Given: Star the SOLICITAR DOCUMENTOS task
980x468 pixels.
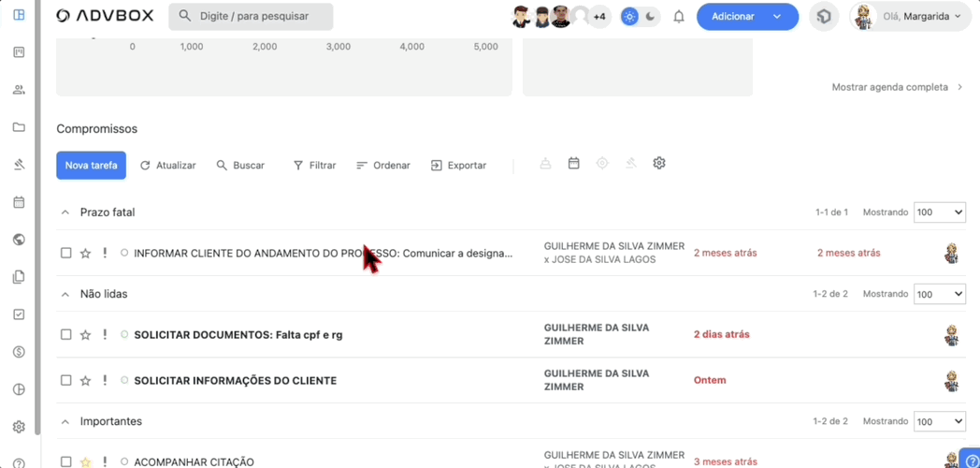Looking at the screenshot, I should (x=85, y=335).
